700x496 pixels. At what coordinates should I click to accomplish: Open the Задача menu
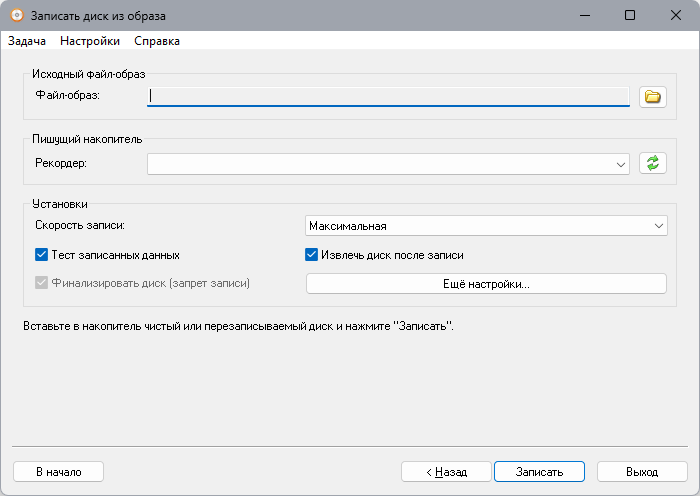click(x=27, y=41)
